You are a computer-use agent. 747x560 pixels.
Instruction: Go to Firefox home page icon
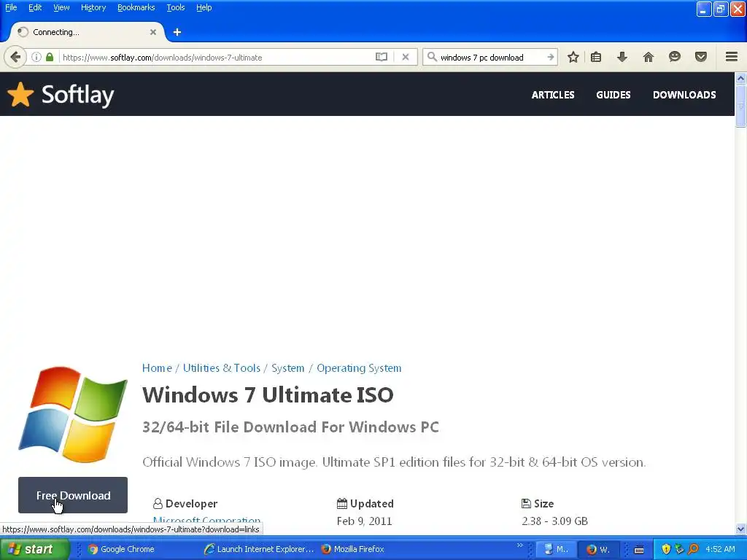pos(649,57)
